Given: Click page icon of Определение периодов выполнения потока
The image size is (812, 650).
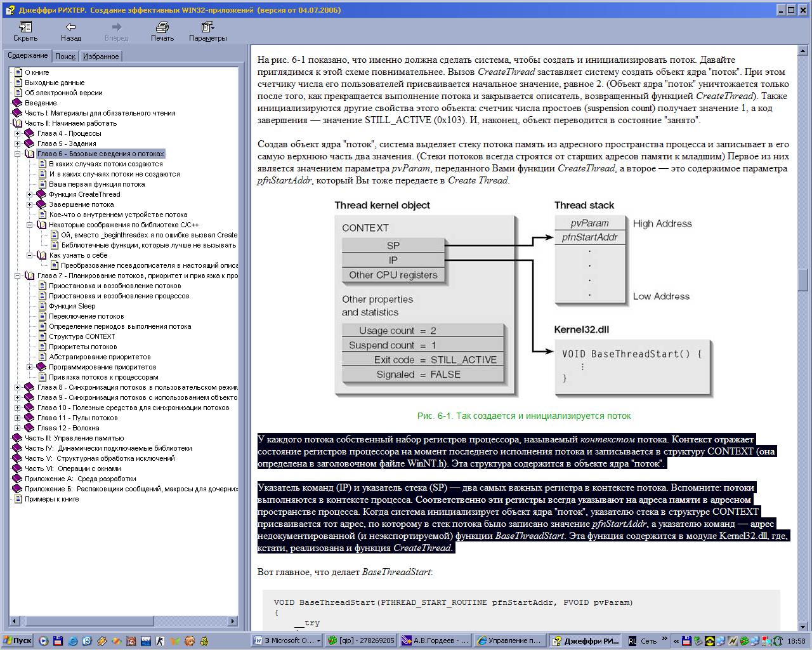Looking at the screenshot, I should (42, 326).
